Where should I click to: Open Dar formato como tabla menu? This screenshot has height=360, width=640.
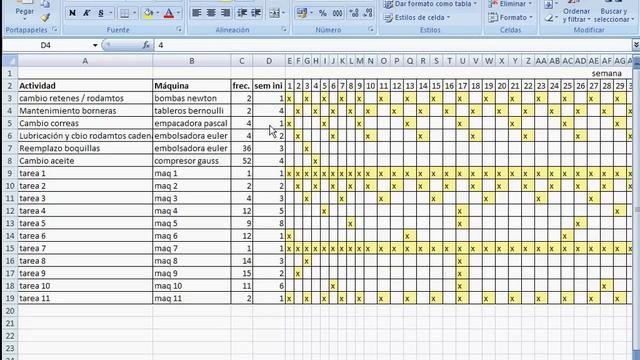click(431, 4)
